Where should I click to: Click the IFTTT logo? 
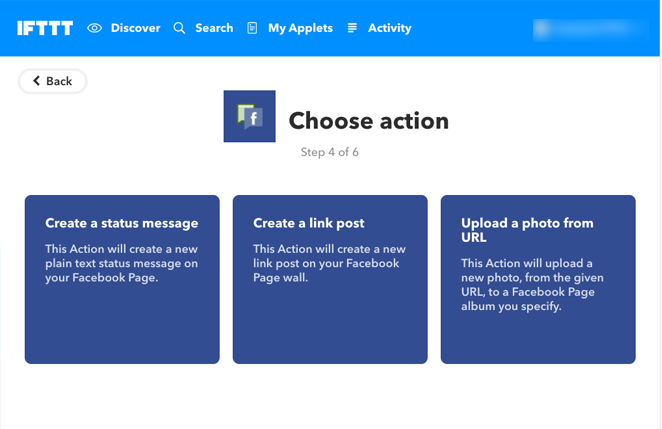coord(45,28)
